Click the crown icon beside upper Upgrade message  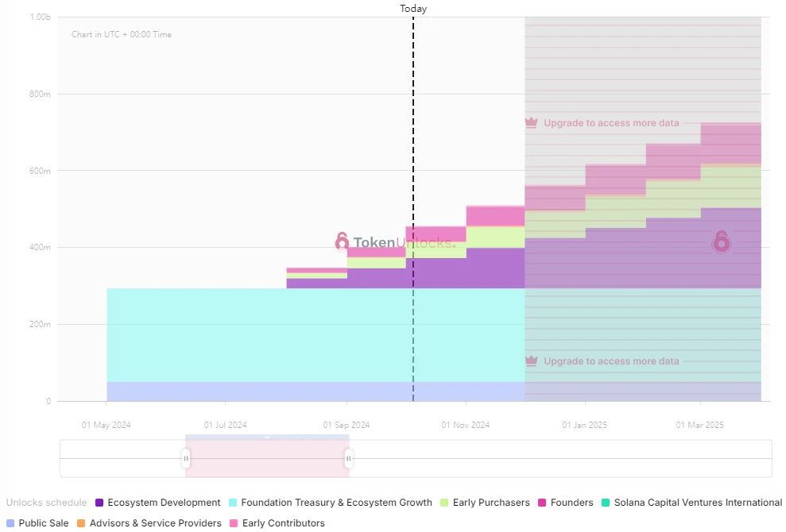pos(532,123)
